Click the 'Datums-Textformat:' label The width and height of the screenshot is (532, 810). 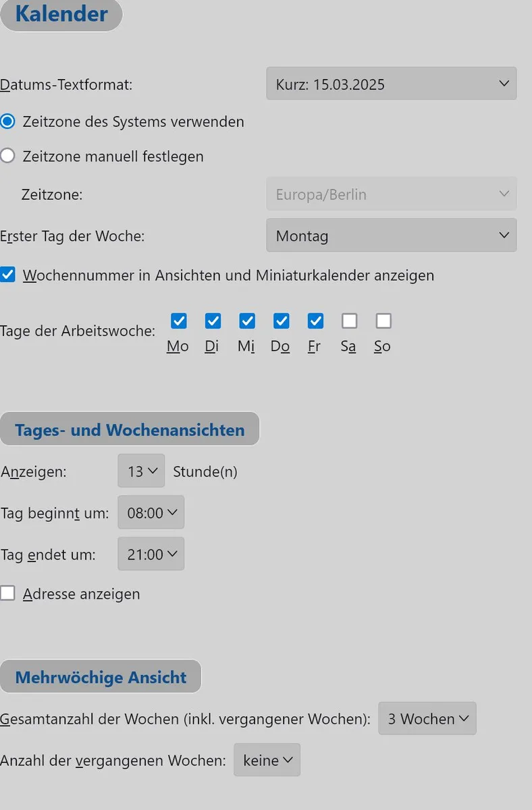[x=66, y=85]
